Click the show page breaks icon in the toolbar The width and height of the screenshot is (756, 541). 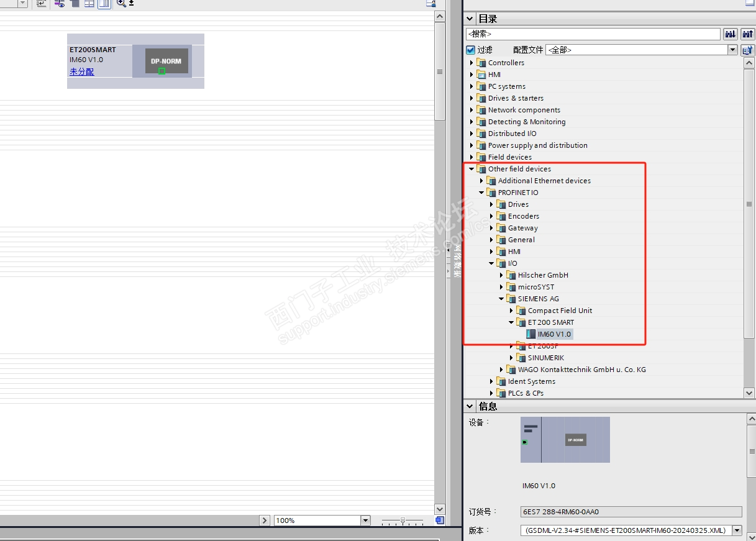89,4
